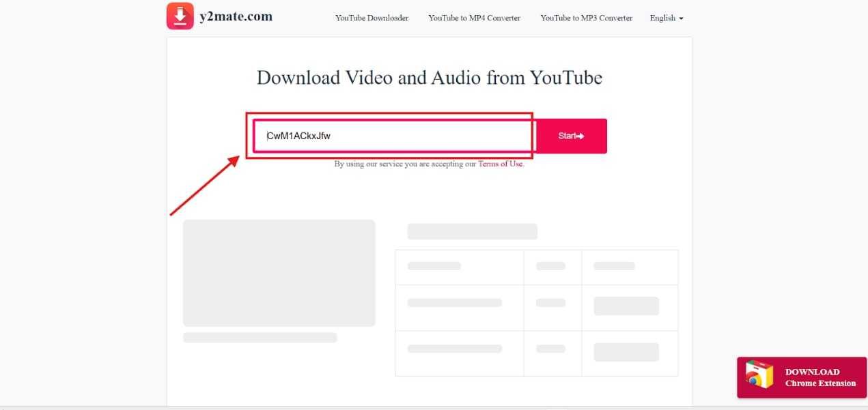The height and width of the screenshot is (410, 868).
Task: Click the y2mate.com site title
Action: [x=236, y=16]
